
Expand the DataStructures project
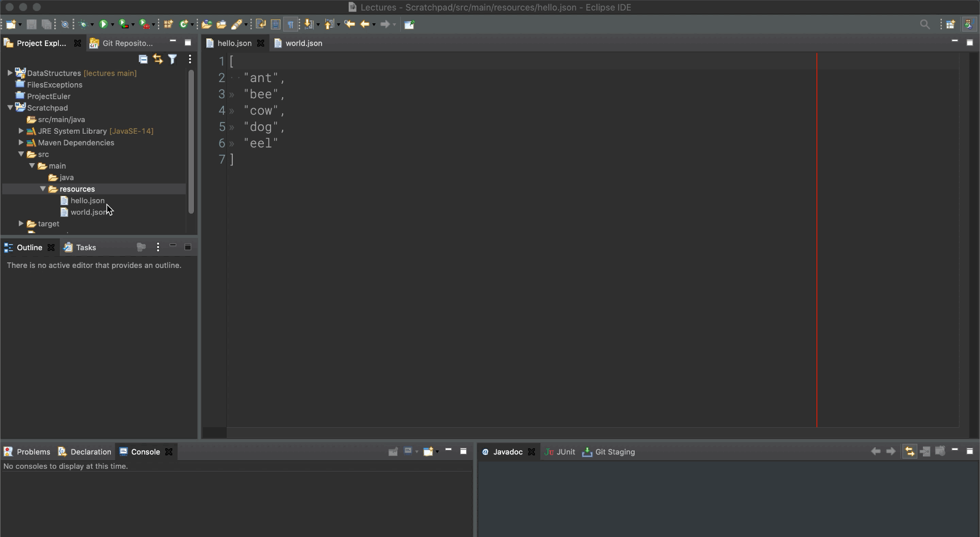(10, 73)
